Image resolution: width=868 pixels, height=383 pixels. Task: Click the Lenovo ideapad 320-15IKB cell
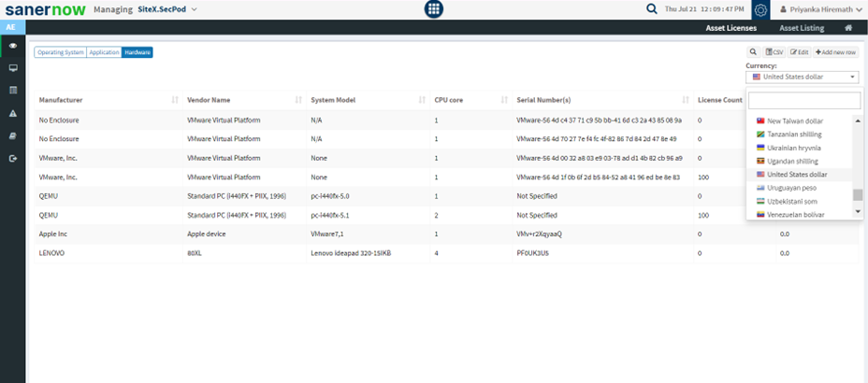(368, 253)
